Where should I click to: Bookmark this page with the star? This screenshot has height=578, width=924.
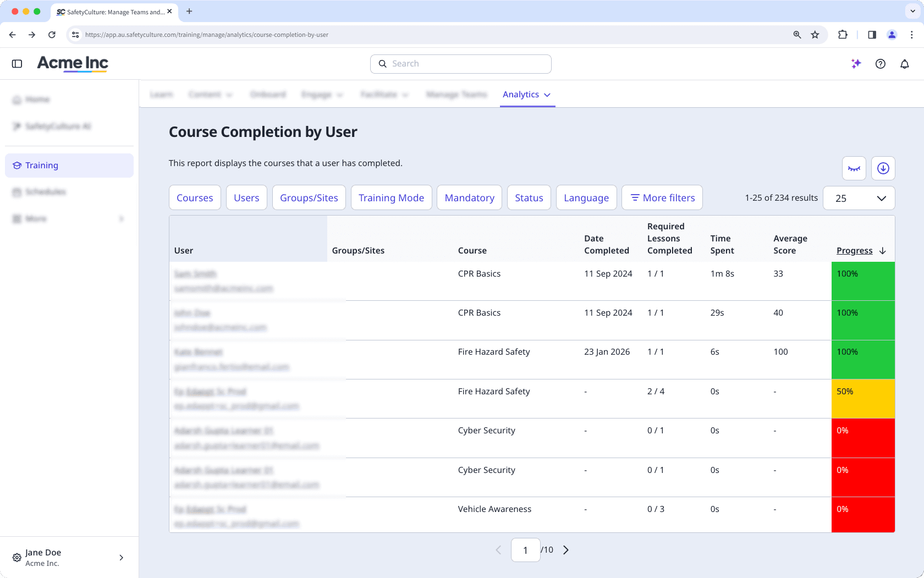pyautogui.click(x=815, y=35)
